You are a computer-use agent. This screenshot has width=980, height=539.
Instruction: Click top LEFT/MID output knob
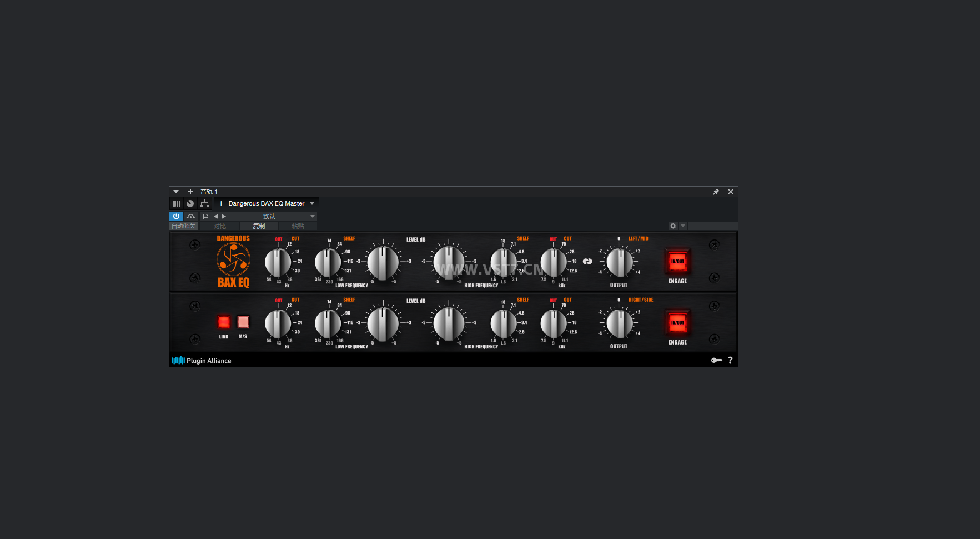[x=619, y=262]
